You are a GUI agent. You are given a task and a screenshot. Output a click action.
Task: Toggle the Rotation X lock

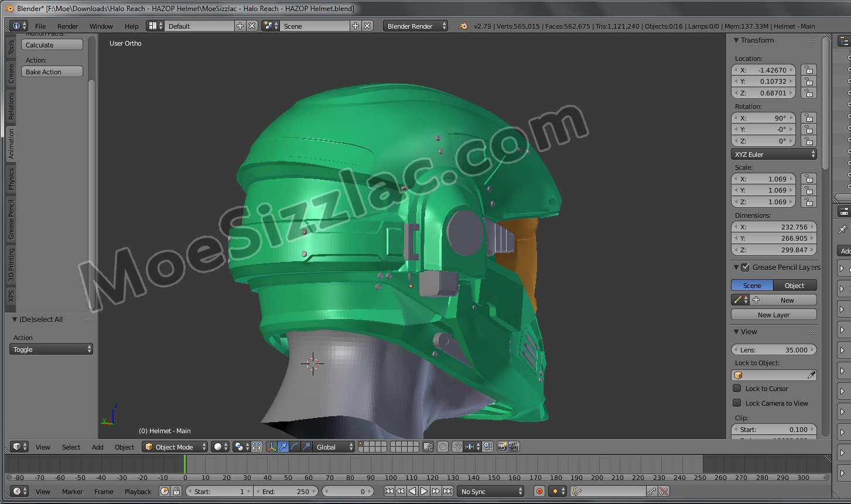click(x=808, y=118)
